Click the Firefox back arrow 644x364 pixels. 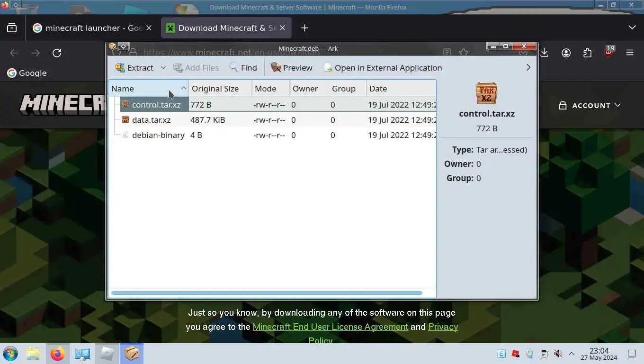[14, 53]
